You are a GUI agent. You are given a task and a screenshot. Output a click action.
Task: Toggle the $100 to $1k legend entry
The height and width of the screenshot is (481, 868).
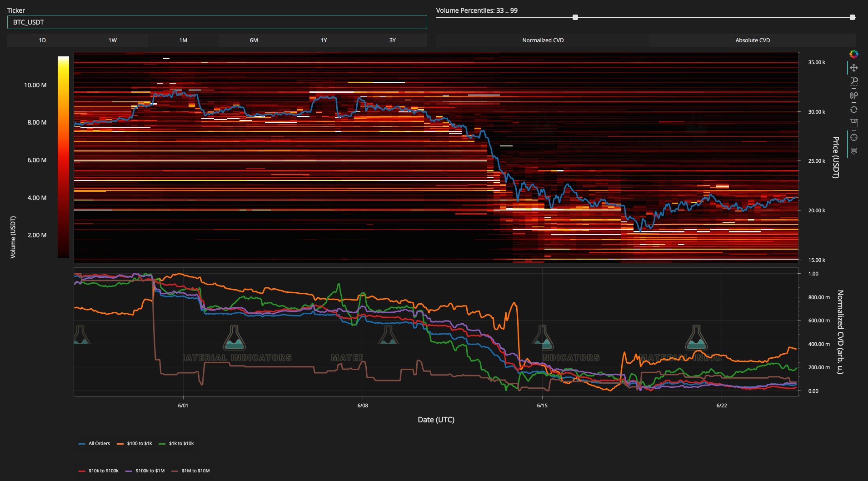(135, 443)
